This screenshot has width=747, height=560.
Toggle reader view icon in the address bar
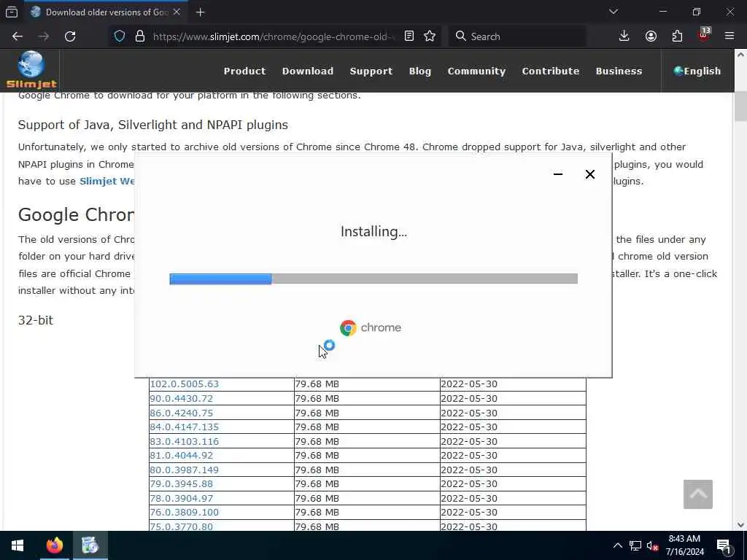click(x=409, y=36)
